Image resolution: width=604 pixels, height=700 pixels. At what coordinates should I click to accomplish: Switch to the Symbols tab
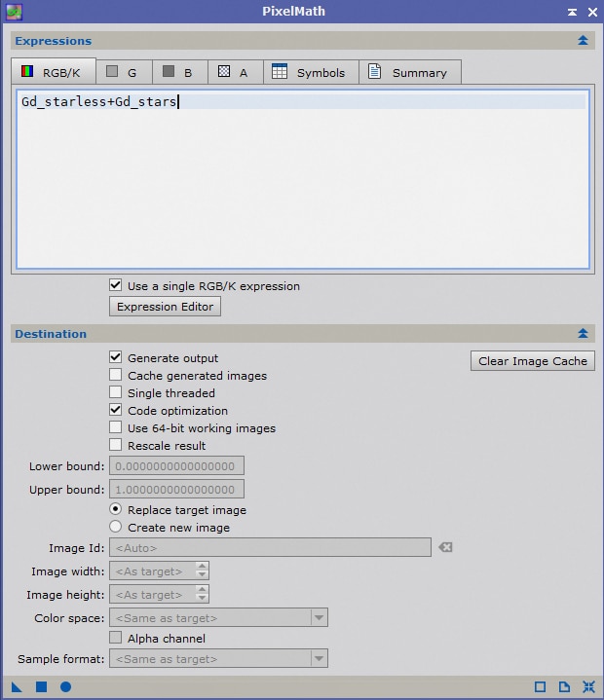311,72
